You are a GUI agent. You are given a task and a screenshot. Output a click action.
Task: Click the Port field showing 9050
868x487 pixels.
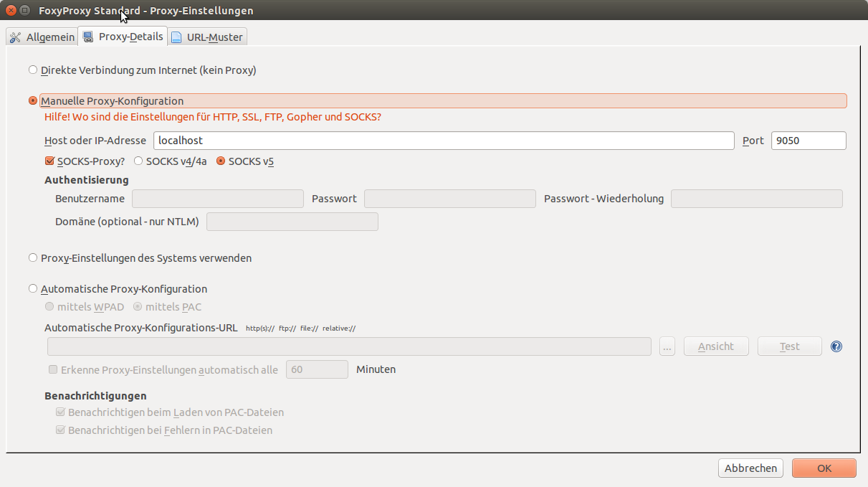pos(809,141)
